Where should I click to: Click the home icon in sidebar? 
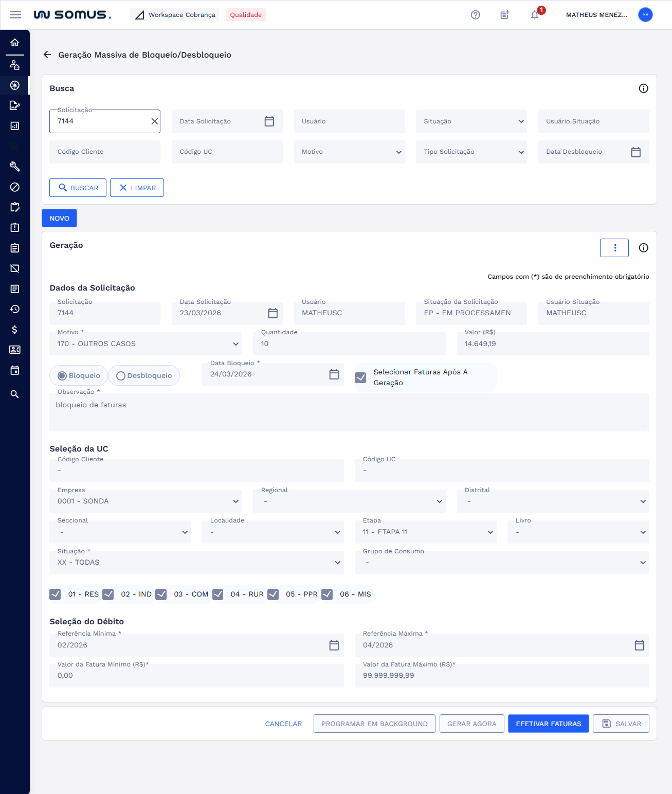[15, 43]
